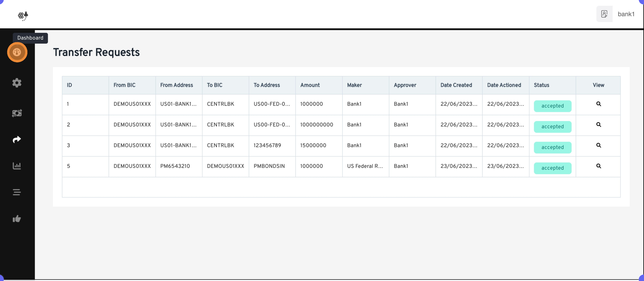The width and height of the screenshot is (644, 281).
Task: Click accepted status badge in row 2
Action: [x=552, y=127]
